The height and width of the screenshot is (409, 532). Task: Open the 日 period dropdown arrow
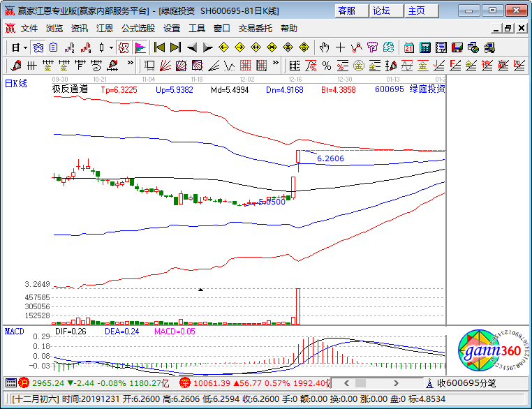tap(25, 47)
